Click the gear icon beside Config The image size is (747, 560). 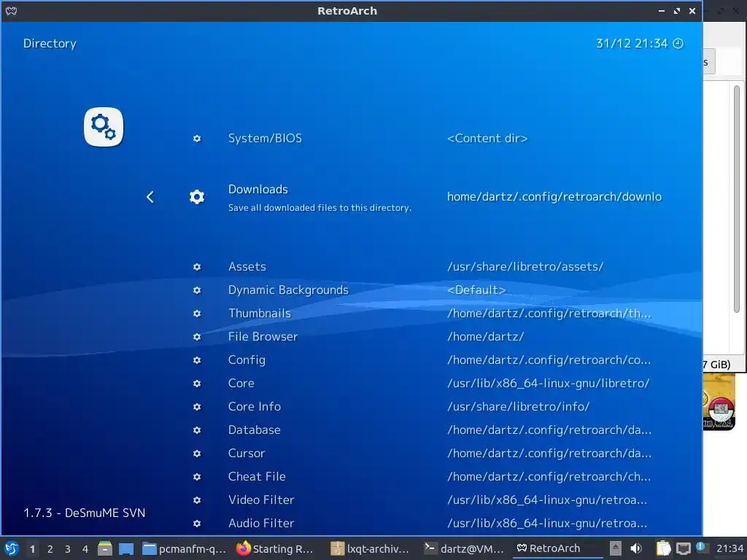[x=197, y=360]
